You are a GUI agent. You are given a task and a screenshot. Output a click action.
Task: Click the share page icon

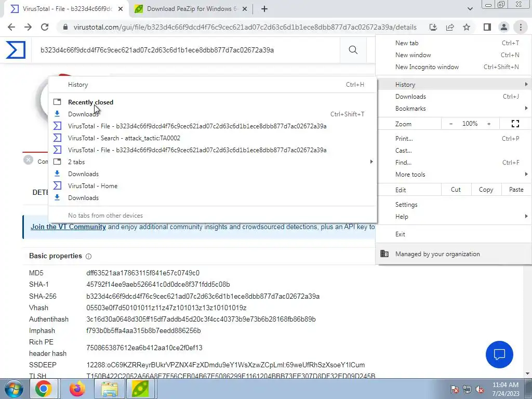click(450, 27)
